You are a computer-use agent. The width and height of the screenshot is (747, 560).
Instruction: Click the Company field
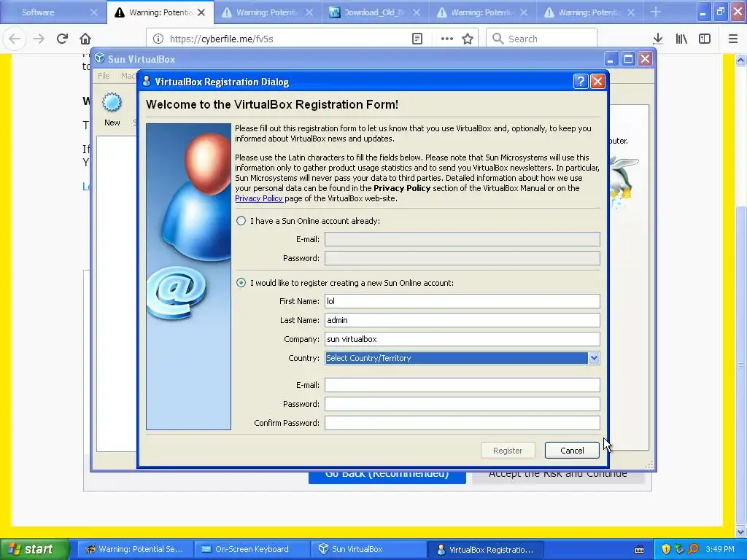(x=462, y=339)
